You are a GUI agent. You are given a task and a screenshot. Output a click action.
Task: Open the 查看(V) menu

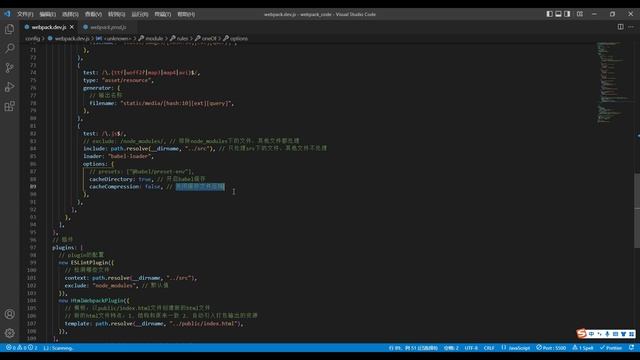tap(93, 14)
